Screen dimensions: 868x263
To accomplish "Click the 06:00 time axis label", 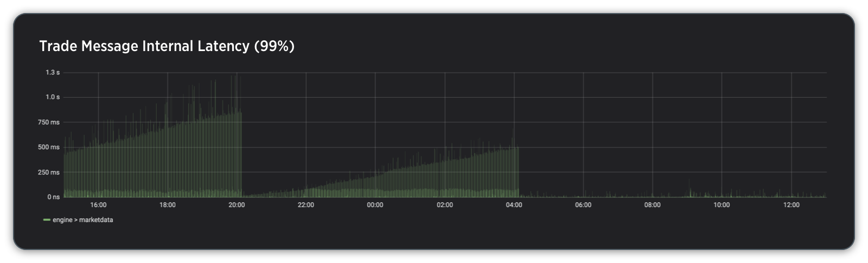I will click(583, 205).
